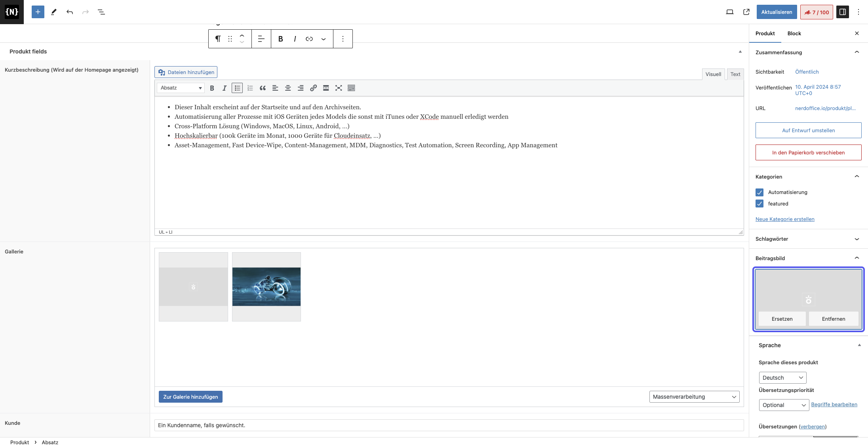Viewport: 868px width, 447px height.
Task: Click Neue Kategorie erstellen link
Action: tap(785, 219)
